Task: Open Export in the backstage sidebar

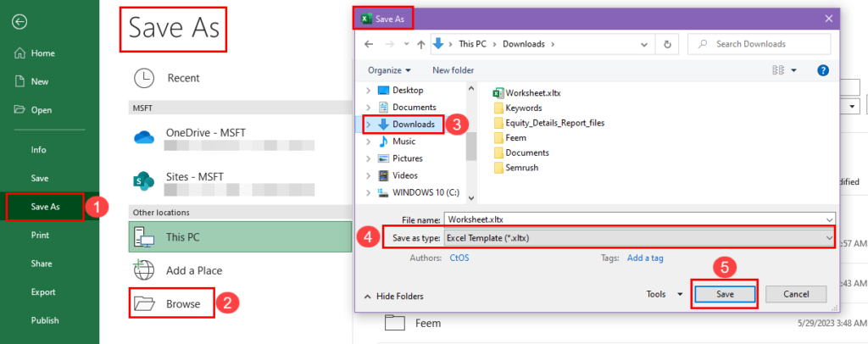Action: (x=43, y=292)
